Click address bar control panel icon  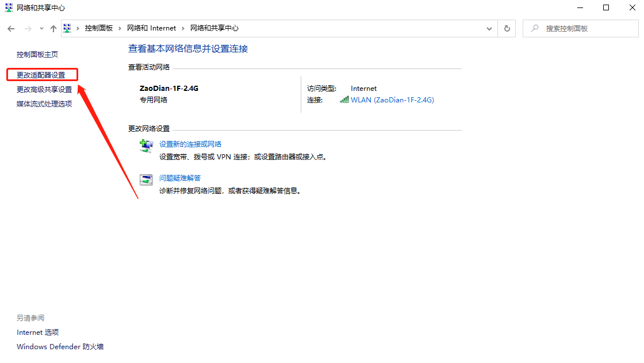click(x=67, y=28)
